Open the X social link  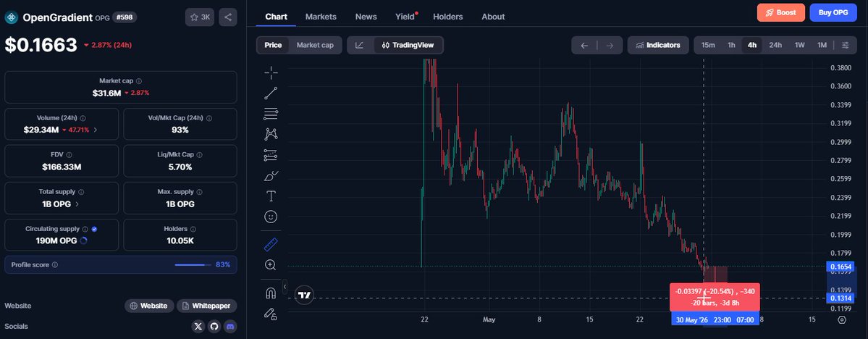198,326
